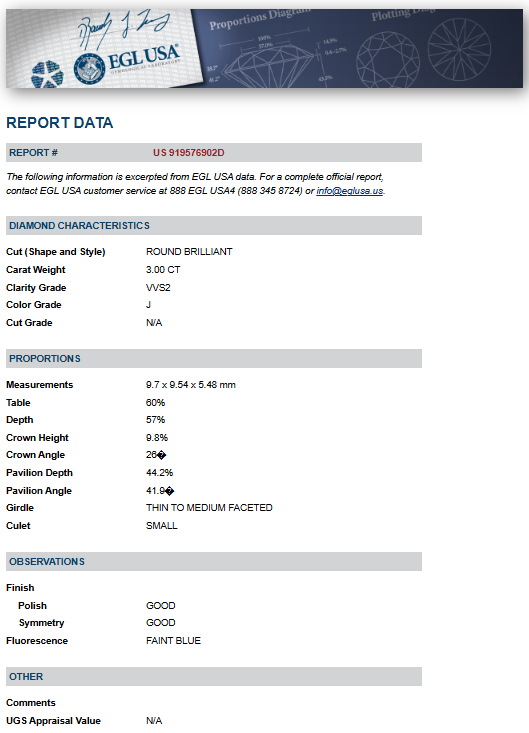The width and height of the screenshot is (529, 733).
Task: Click the handwritten signature in banner
Action: (124, 29)
